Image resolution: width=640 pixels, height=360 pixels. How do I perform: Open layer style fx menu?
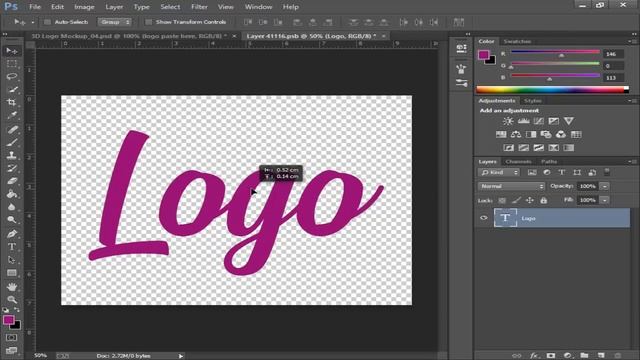[533, 356]
